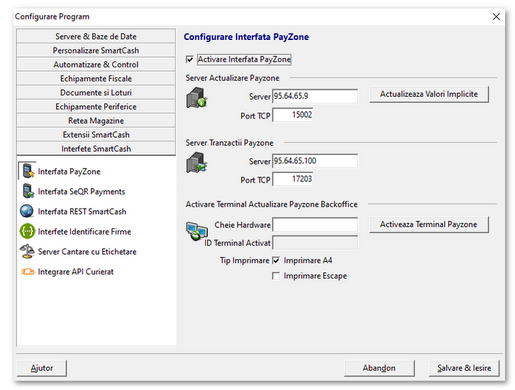Select Interfete Identificare Firme in the list
515x390 pixels.
coord(84,231)
